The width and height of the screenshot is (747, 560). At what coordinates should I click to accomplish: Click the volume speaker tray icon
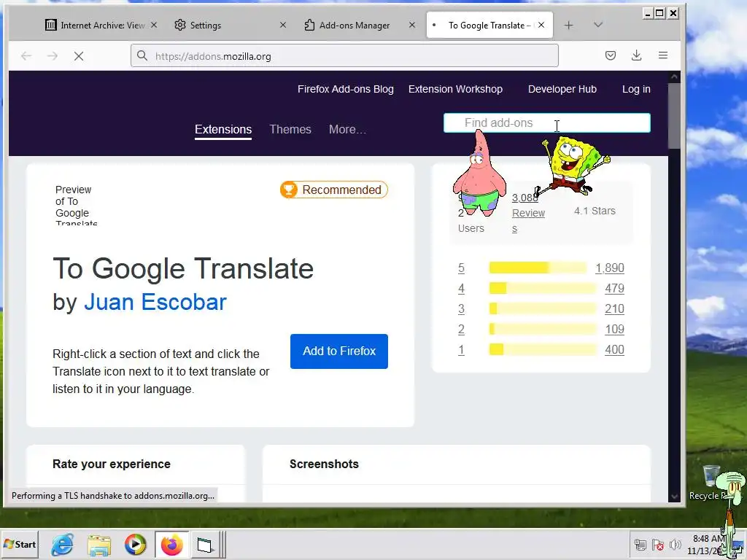tap(675, 545)
